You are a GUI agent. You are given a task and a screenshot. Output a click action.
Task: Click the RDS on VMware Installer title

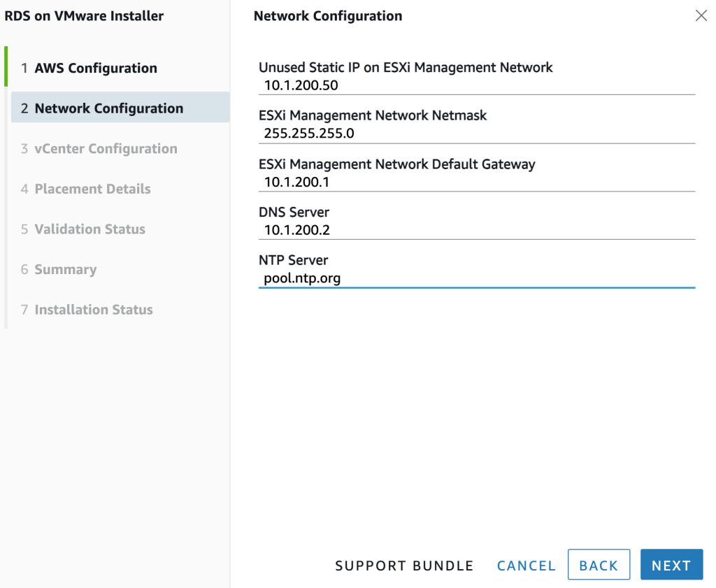[84, 15]
